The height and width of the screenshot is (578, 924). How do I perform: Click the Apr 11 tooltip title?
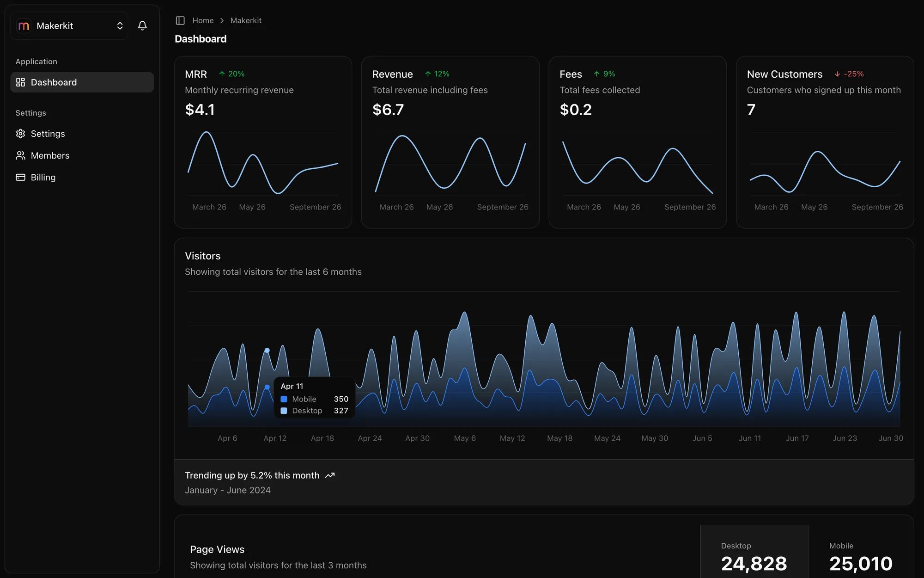pyautogui.click(x=292, y=386)
